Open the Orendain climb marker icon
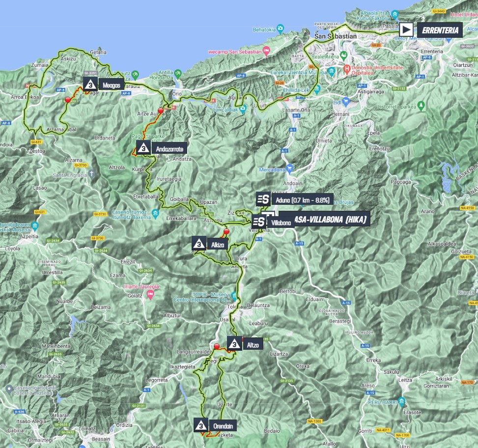 click(201, 425)
